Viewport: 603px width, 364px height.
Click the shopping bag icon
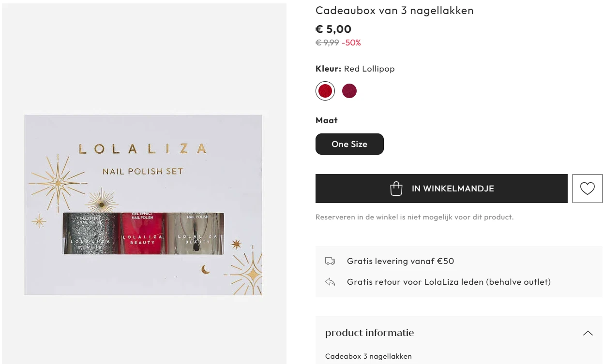click(x=396, y=189)
